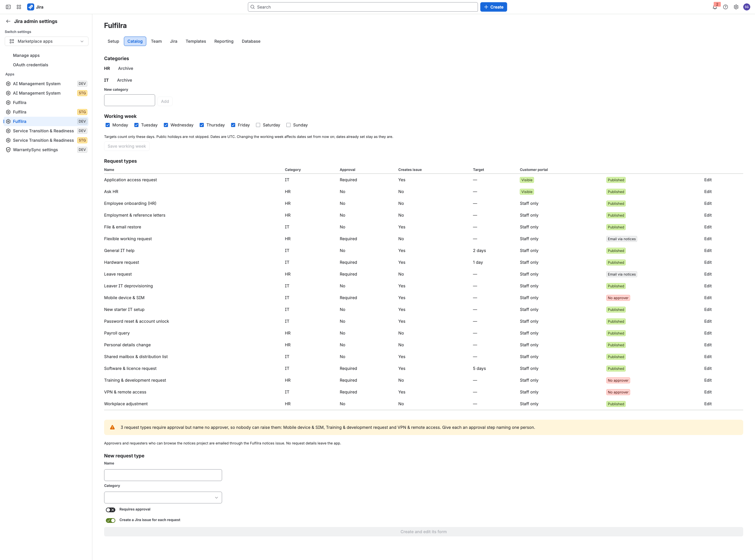Uncheck the Thursday checkbox
The width and height of the screenshot is (755, 560).
(x=202, y=125)
